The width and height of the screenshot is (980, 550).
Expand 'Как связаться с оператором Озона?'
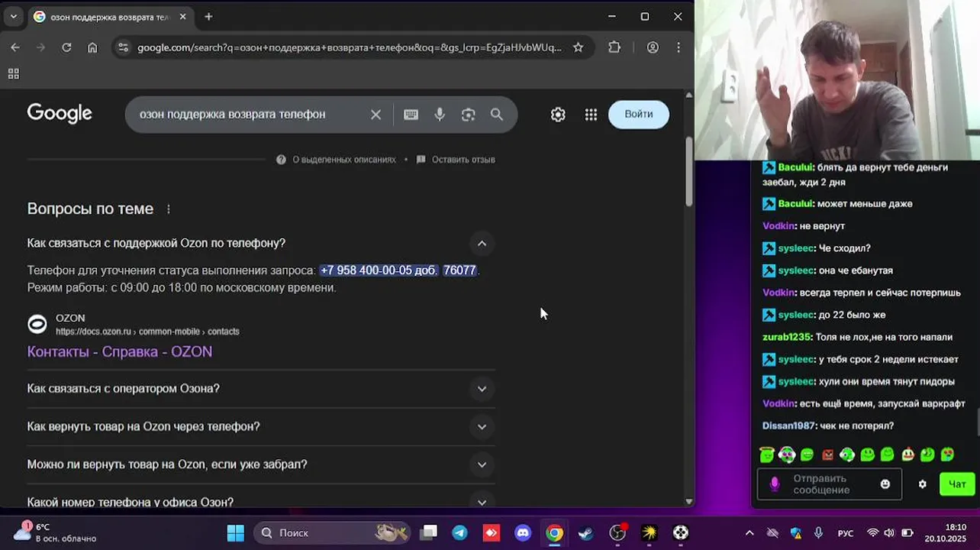tap(482, 389)
